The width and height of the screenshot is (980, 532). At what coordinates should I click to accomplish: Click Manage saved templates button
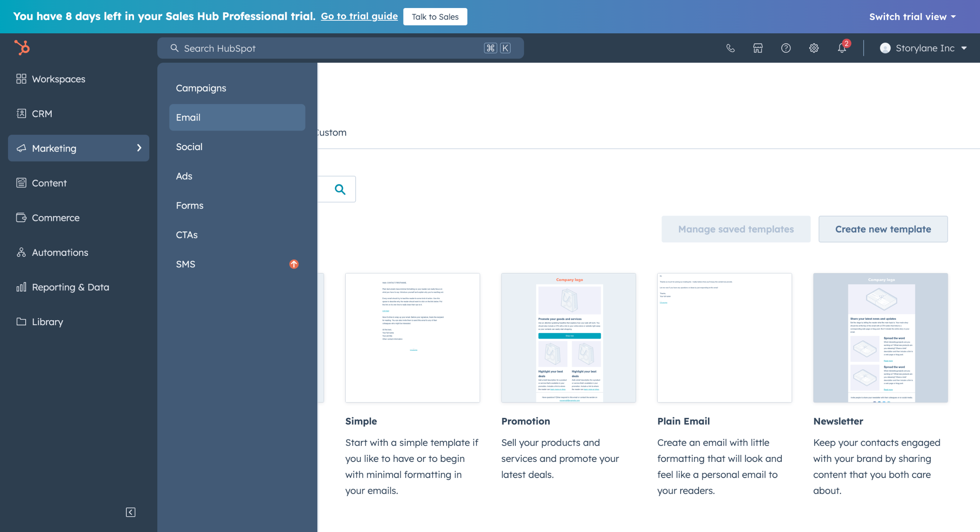click(736, 229)
